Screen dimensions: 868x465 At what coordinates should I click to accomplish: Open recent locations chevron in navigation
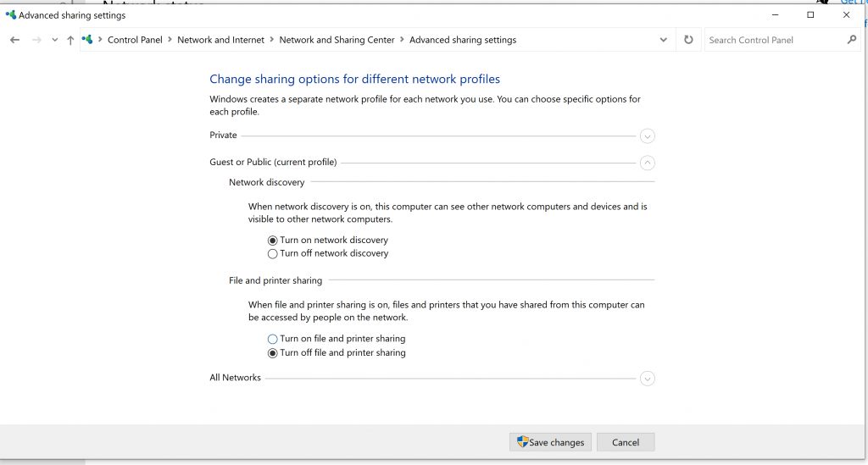pyautogui.click(x=54, y=40)
